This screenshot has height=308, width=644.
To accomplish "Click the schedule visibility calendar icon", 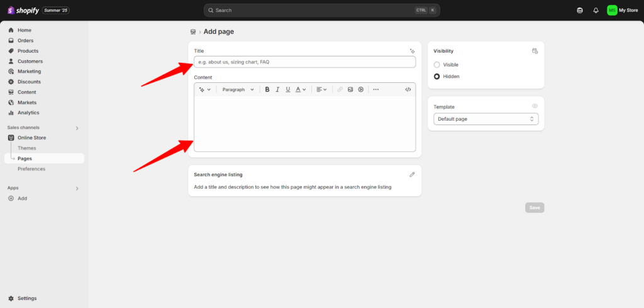I will 535,51.
